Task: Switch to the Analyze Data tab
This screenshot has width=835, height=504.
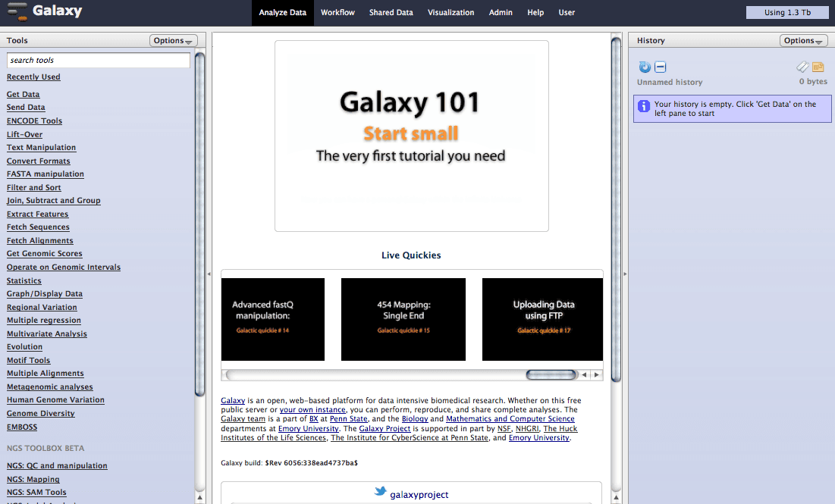Action: [x=283, y=13]
